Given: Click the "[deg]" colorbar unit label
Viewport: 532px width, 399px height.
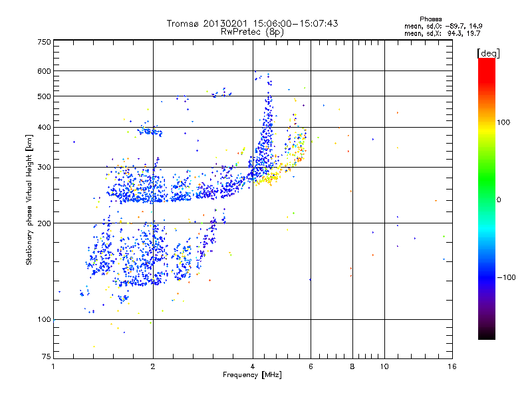Looking at the screenshot, I should (x=488, y=53).
